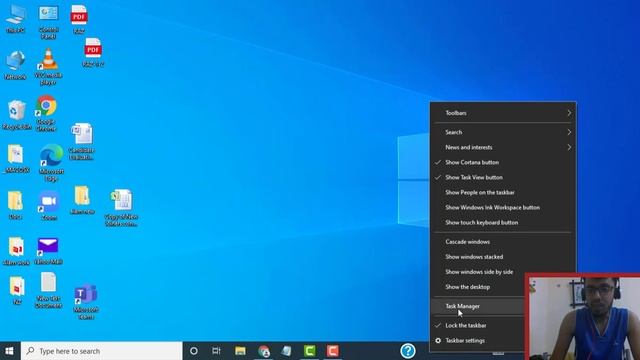Image resolution: width=640 pixels, height=360 pixels.
Task: Expand the Toolbars submenu
Action: pyautogui.click(x=503, y=113)
